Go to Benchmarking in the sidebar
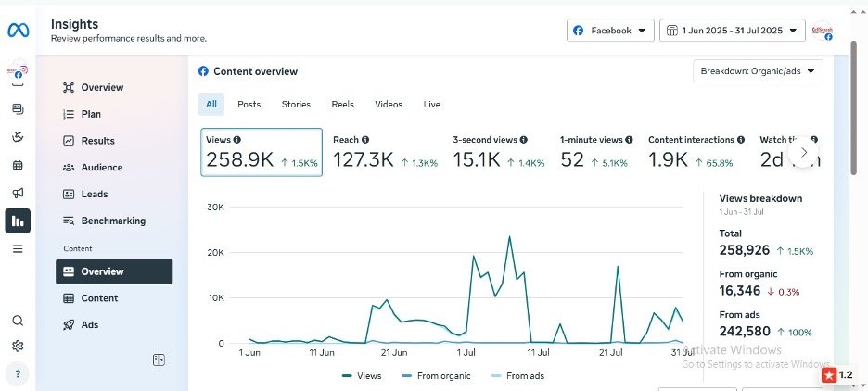Image resolution: width=868 pixels, height=391 pixels. (x=113, y=221)
